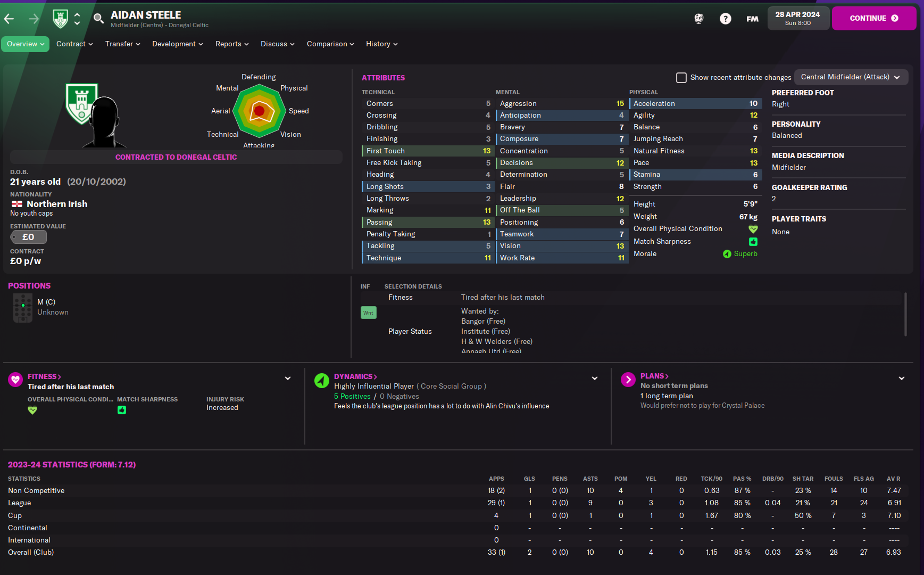Screen dimensions: 924x575
Task: Select the Stamina attribute row
Action: [x=695, y=175]
